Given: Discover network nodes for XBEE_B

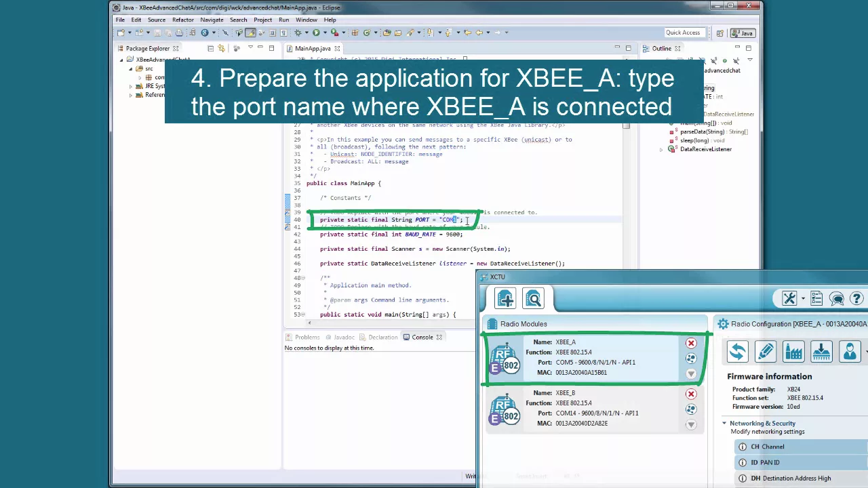Looking at the screenshot, I should point(691,409).
